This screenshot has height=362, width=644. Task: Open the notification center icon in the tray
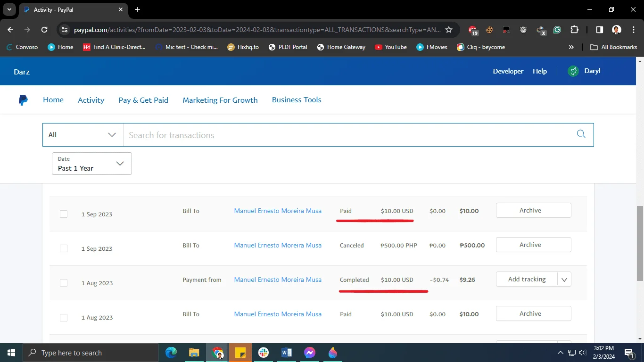pyautogui.click(x=629, y=353)
